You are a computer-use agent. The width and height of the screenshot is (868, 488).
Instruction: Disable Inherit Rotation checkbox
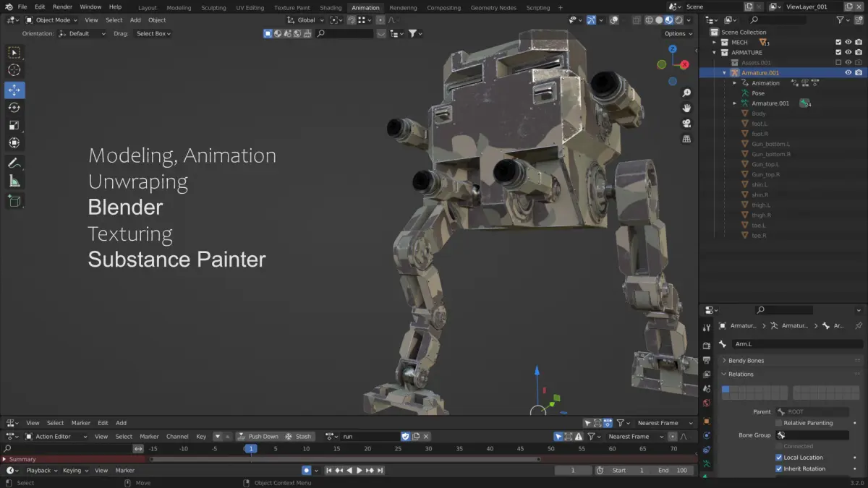779,468
